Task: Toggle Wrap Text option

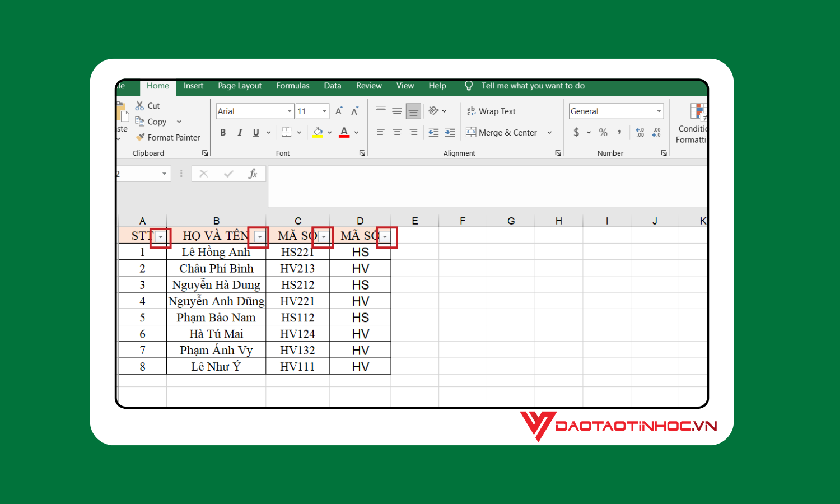Action: [491, 111]
